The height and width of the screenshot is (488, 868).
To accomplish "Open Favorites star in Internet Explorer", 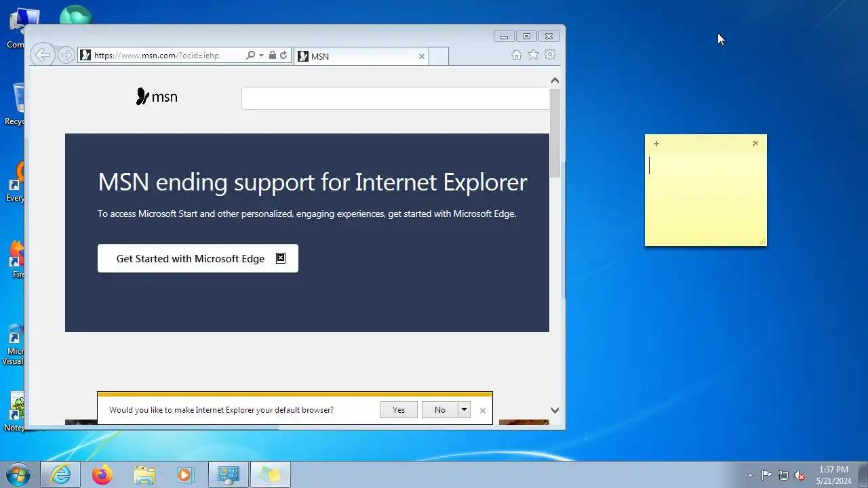I will (x=534, y=55).
